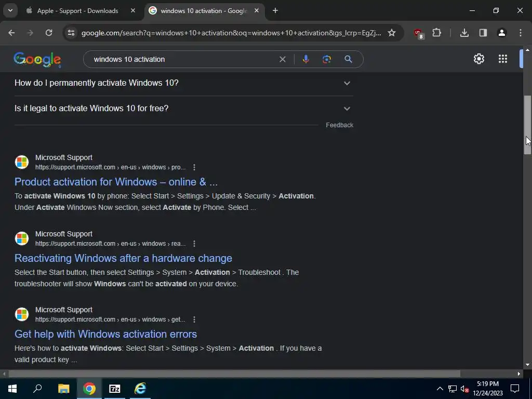Open the clock showing 5:19 PM

tap(488, 389)
